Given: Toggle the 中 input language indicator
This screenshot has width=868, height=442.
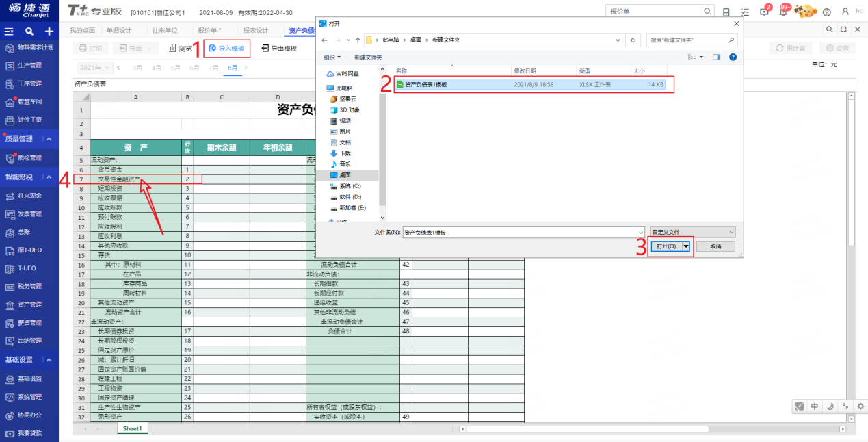Looking at the screenshot, I should [x=815, y=406].
